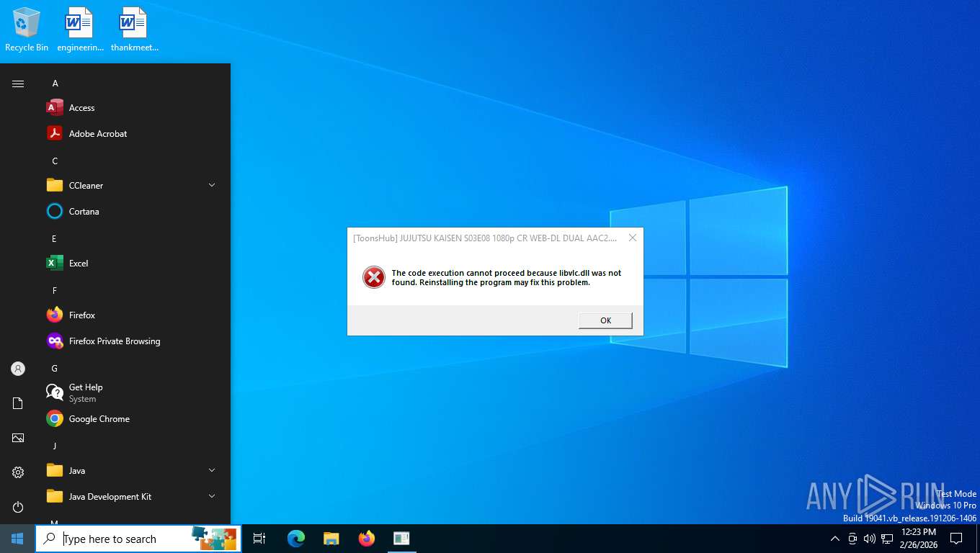Open File Explorer from the taskbar
Viewport: 980px width, 553px height.
331,539
